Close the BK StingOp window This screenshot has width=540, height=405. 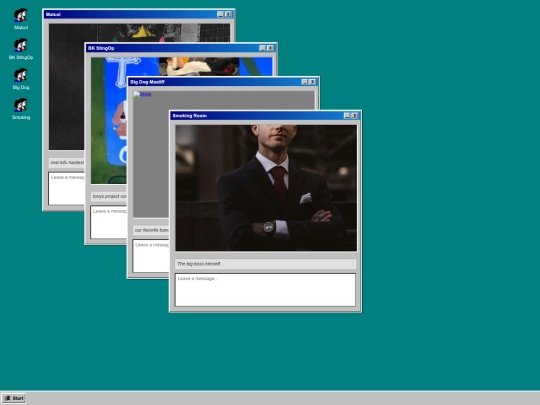(x=270, y=48)
